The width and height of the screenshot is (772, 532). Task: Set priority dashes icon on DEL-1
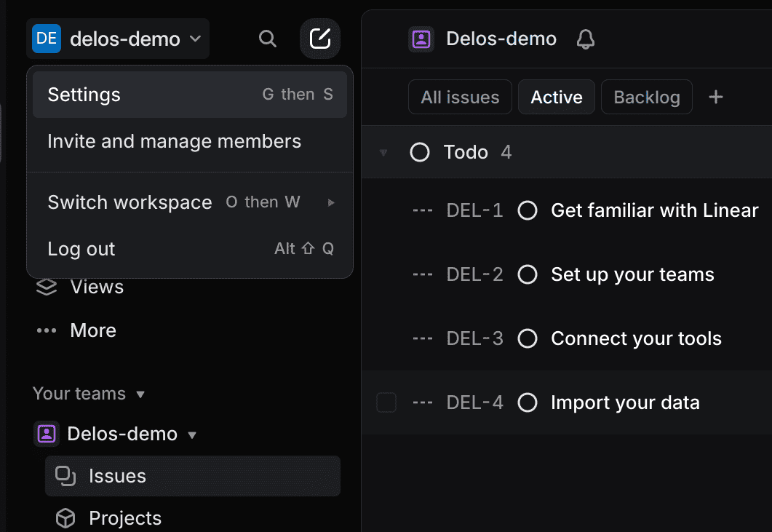point(423,210)
